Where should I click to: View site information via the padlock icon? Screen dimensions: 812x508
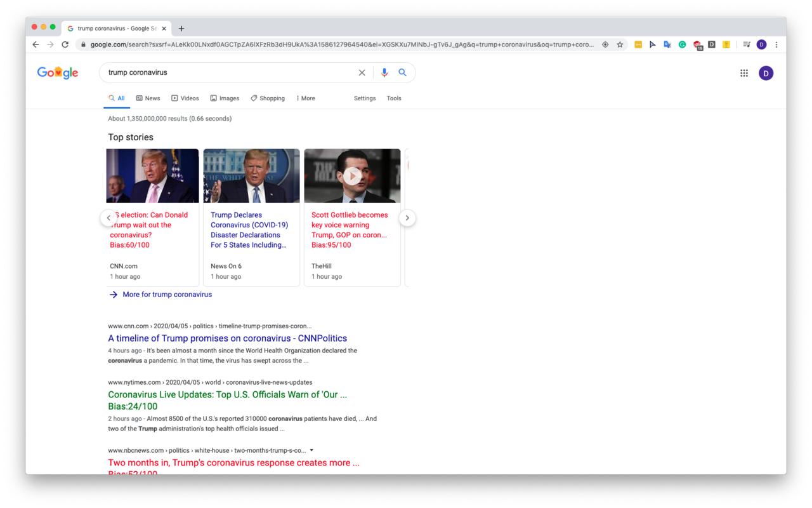click(x=83, y=44)
